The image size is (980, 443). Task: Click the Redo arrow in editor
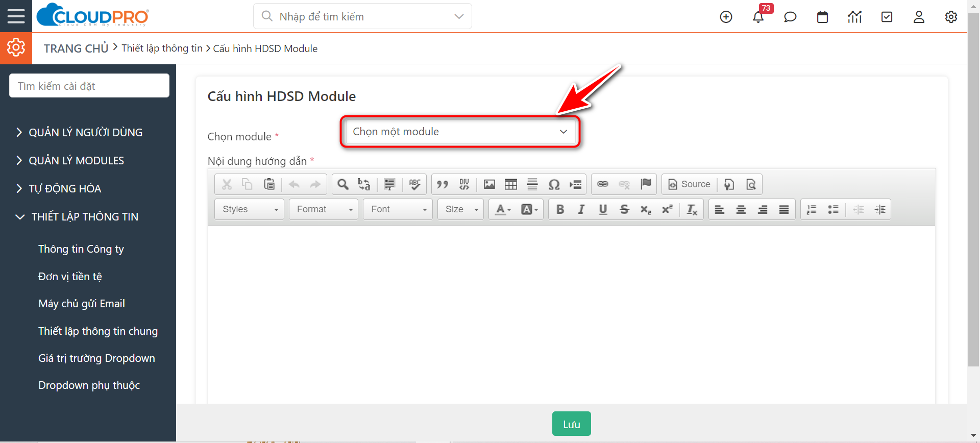point(315,184)
